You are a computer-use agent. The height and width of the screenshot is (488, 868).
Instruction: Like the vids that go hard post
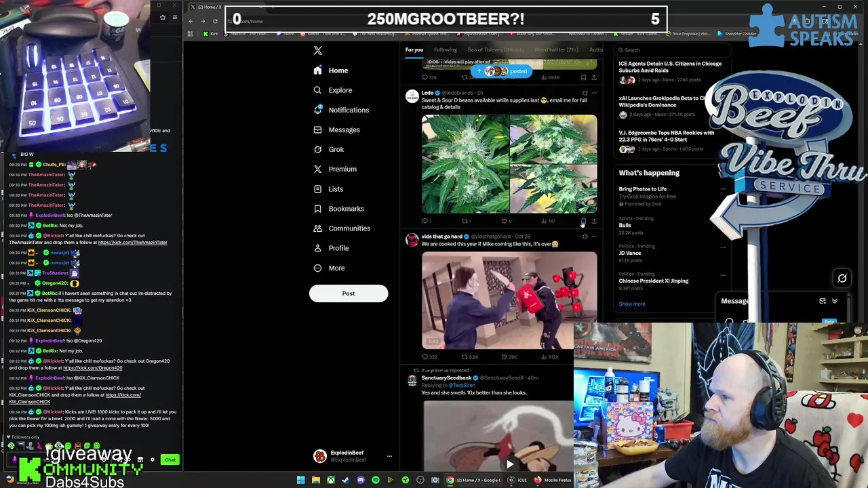(x=509, y=357)
